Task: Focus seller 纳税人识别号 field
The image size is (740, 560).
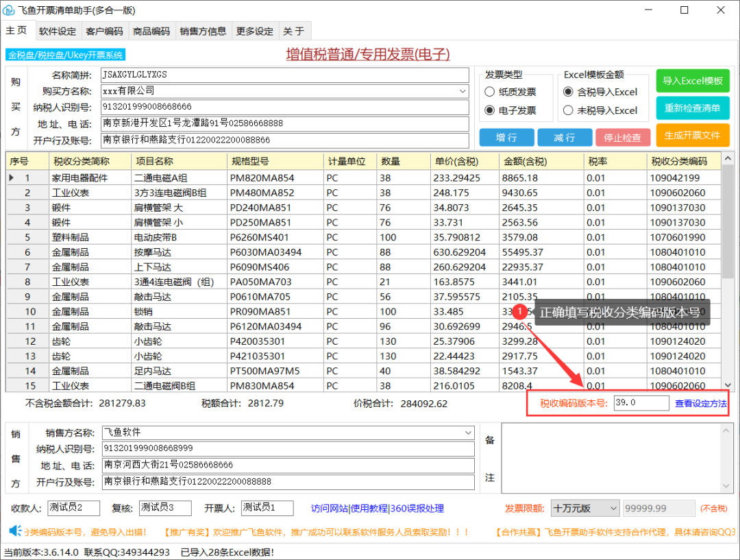Action: pyautogui.click(x=288, y=448)
